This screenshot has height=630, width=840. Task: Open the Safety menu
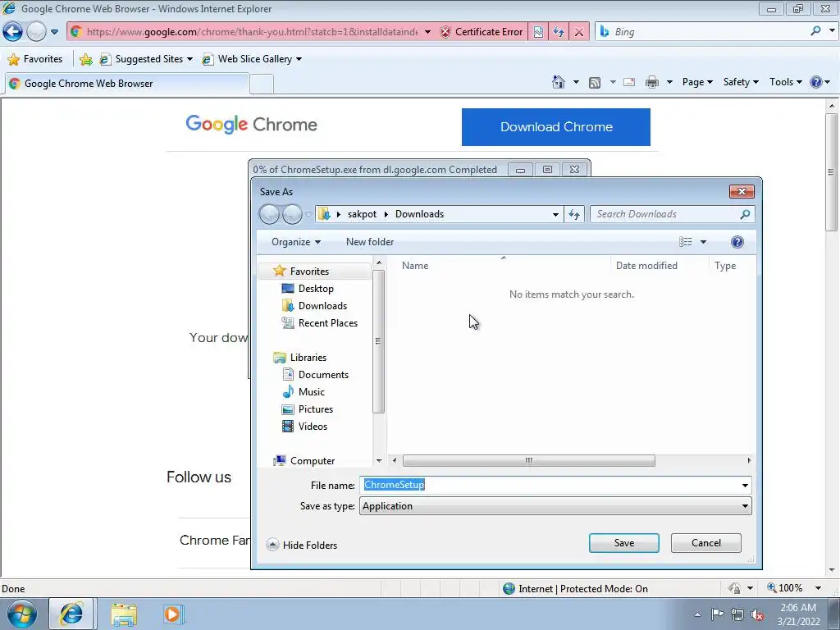[x=741, y=82]
